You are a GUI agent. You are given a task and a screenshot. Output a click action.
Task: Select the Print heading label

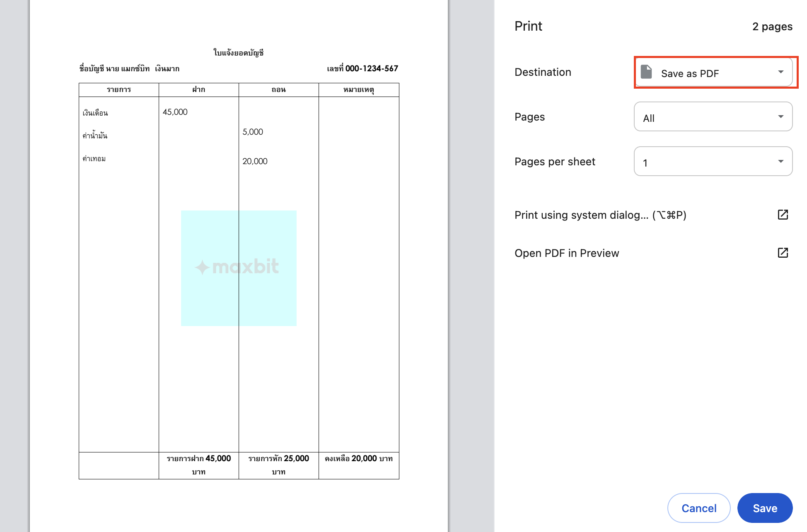pyautogui.click(x=528, y=26)
